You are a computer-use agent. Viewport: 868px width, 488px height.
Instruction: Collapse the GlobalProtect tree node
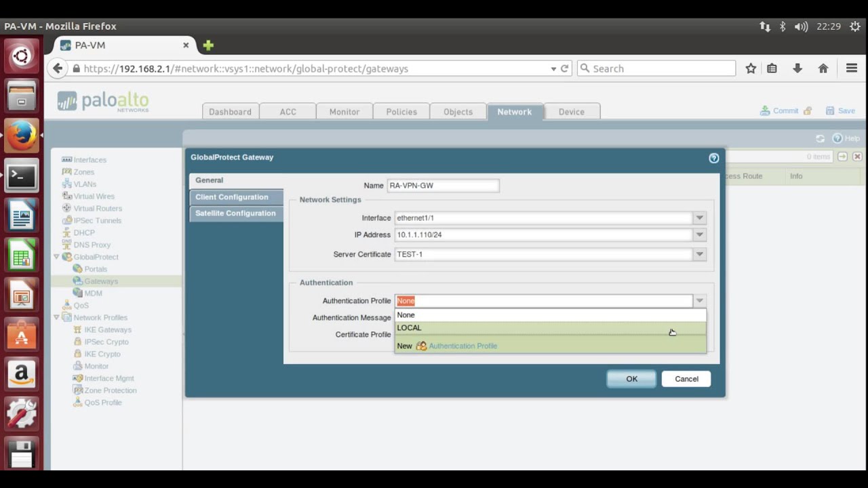(56, 257)
